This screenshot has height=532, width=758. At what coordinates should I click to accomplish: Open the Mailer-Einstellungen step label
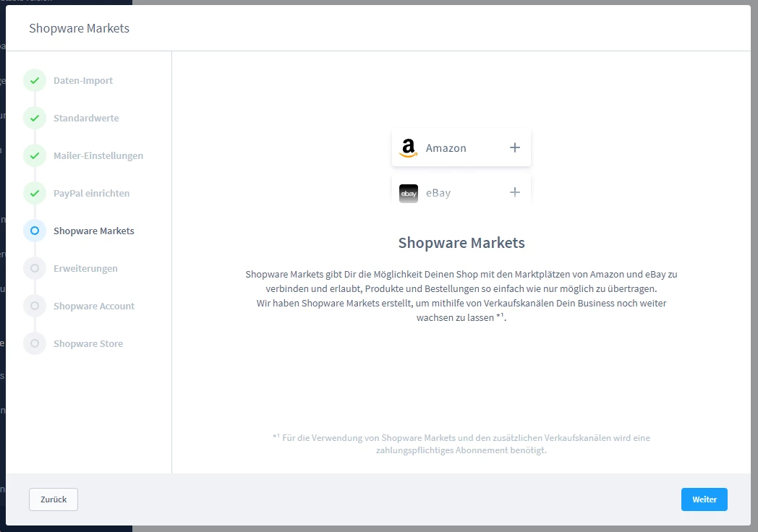tap(98, 155)
